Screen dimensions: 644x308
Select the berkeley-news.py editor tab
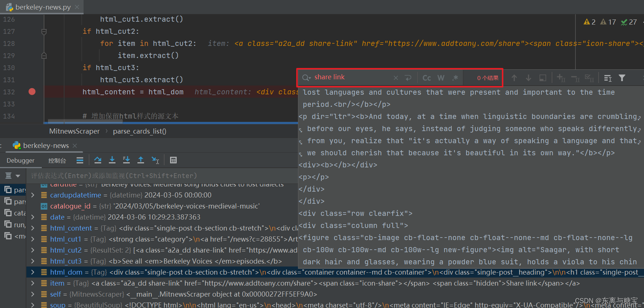(x=43, y=7)
